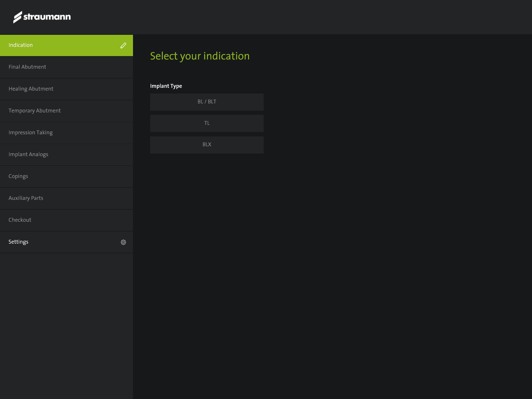Pick the BLX implant type

pyautogui.click(x=207, y=145)
